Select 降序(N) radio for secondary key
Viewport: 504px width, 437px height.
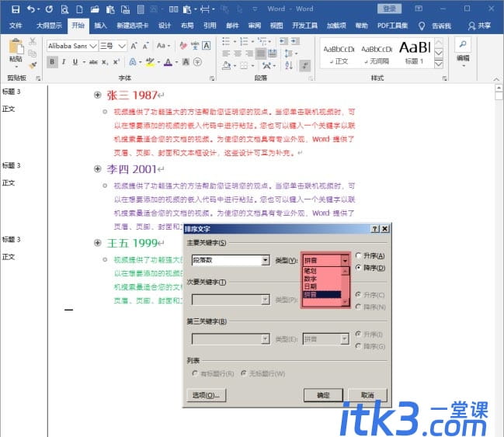coord(359,307)
